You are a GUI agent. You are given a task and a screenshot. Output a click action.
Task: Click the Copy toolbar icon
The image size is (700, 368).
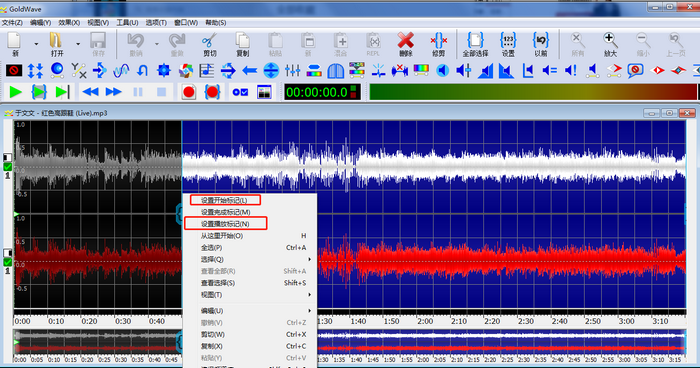click(x=242, y=41)
